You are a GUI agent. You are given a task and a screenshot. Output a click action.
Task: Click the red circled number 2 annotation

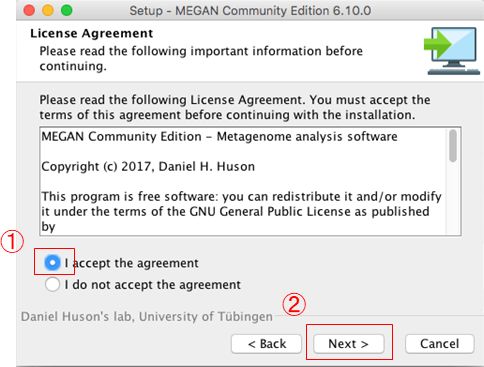[294, 304]
